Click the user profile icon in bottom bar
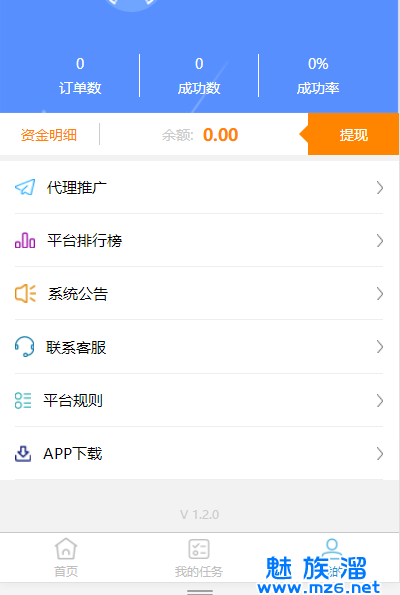The image size is (400, 595). pos(332,548)
